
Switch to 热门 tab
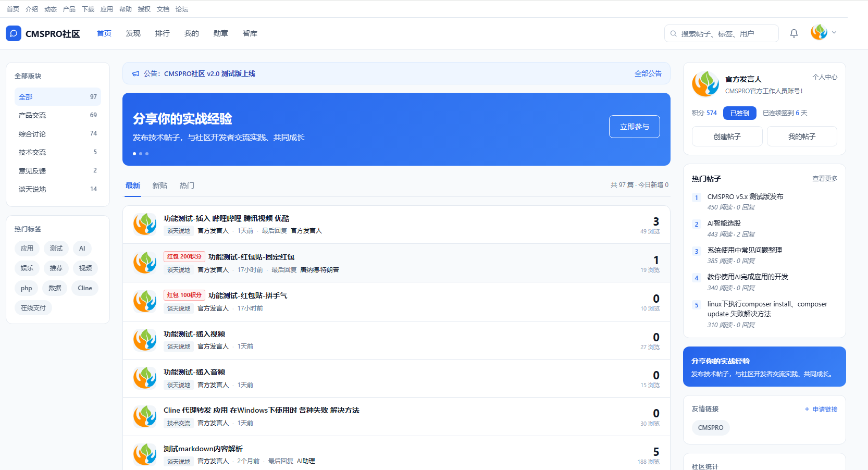(x=187, y=185)
